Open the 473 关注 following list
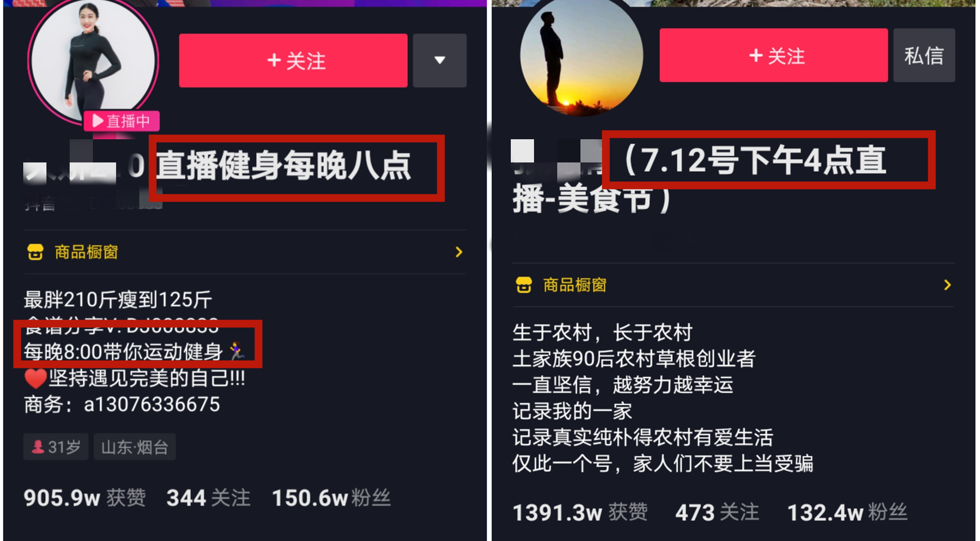Viewport: 980px width, 541px height. pos(717,512)
